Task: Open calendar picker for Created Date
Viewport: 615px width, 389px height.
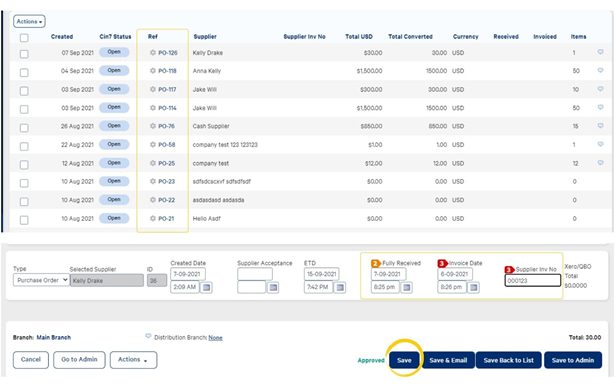Action: [206, 287]
